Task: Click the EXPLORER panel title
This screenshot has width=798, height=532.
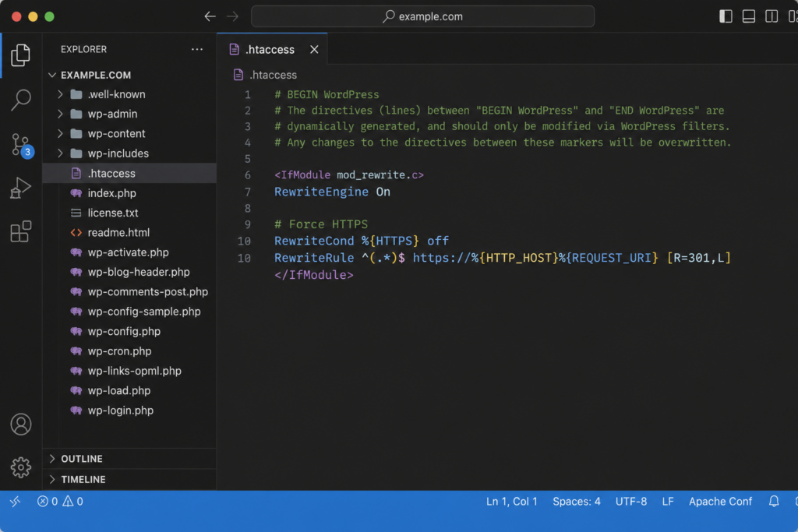Action: 84,49
